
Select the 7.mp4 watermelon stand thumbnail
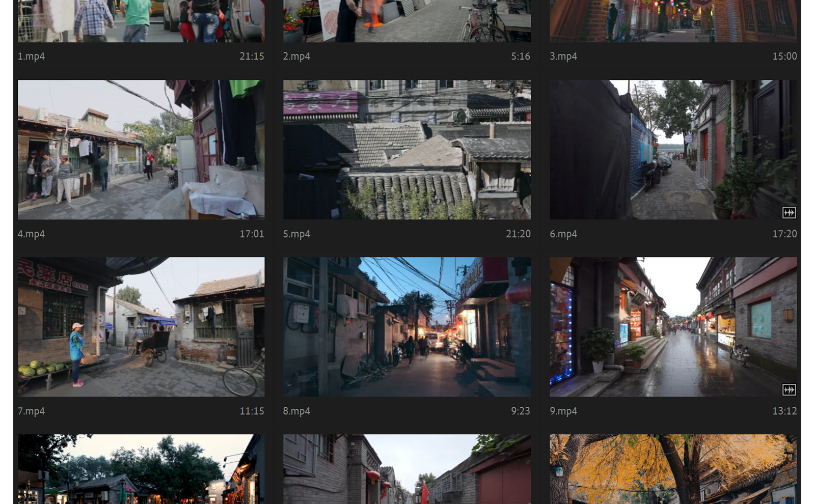point(141,327)
